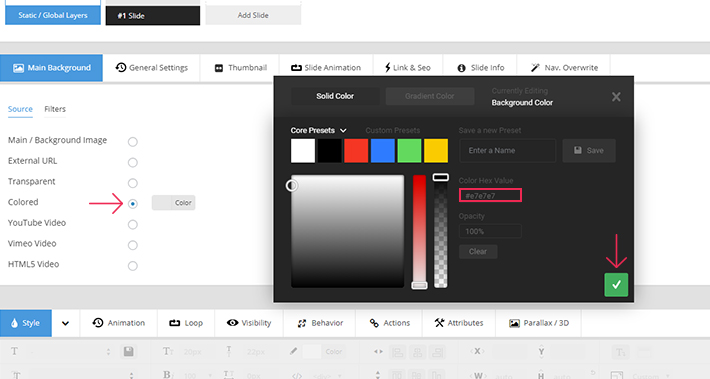Screen dimensions: 710x379
Task: Open Static / Global Layers
Action: 53,15
